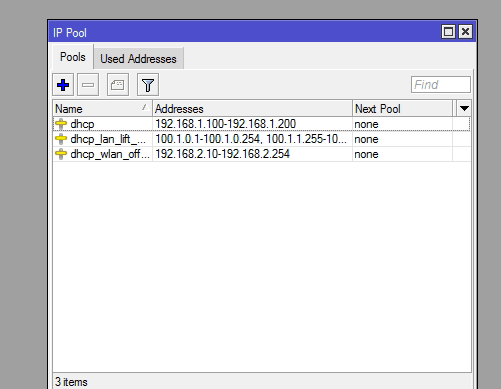Sort by the Addresses column header
The image size is (501, 389).
click(x=252, y=109)
